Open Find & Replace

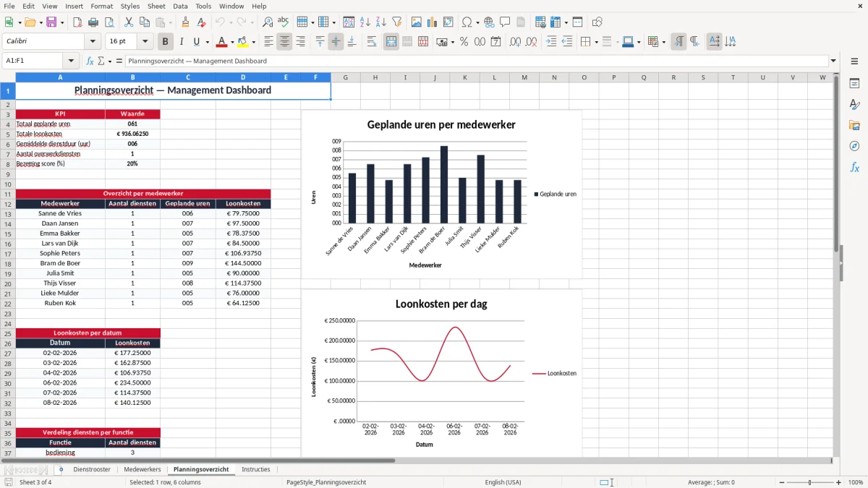[268, 22]
